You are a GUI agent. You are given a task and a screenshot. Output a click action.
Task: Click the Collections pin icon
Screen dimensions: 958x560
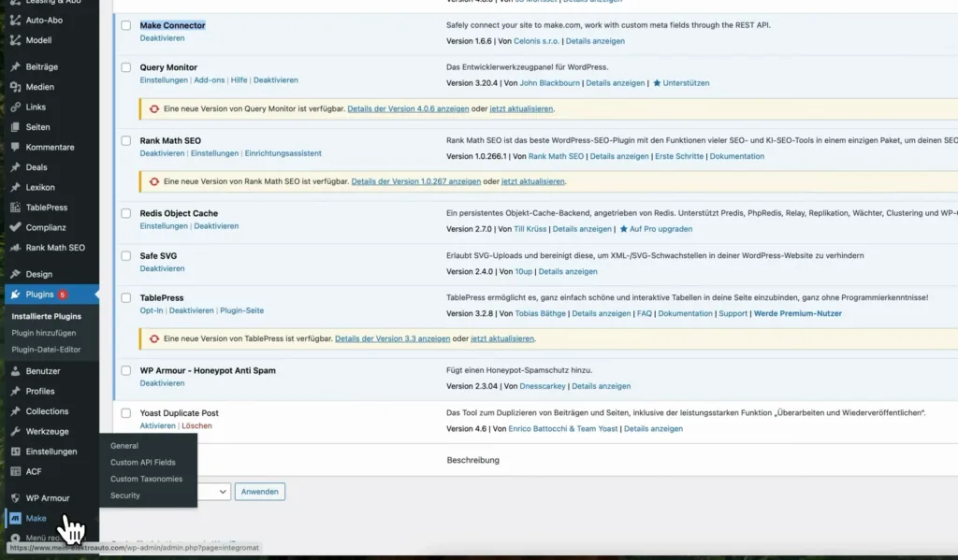pos(15,411)
